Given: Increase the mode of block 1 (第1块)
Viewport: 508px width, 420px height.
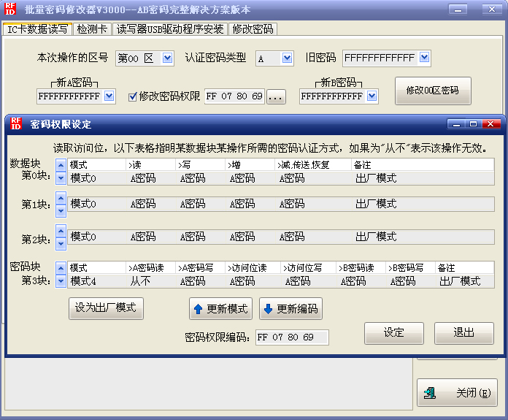Looking at the screenshot, I should pos(61,198).
